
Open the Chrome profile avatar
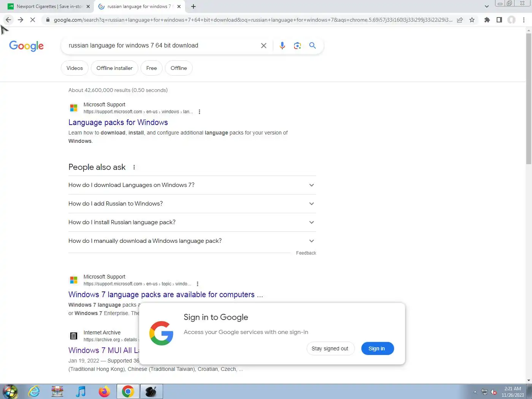click(511, 20)
